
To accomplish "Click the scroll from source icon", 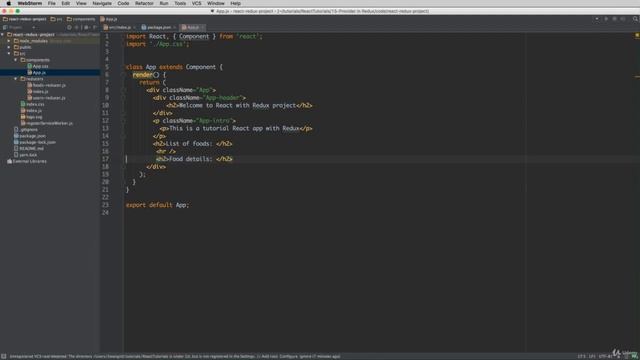I will pos(69,27).
